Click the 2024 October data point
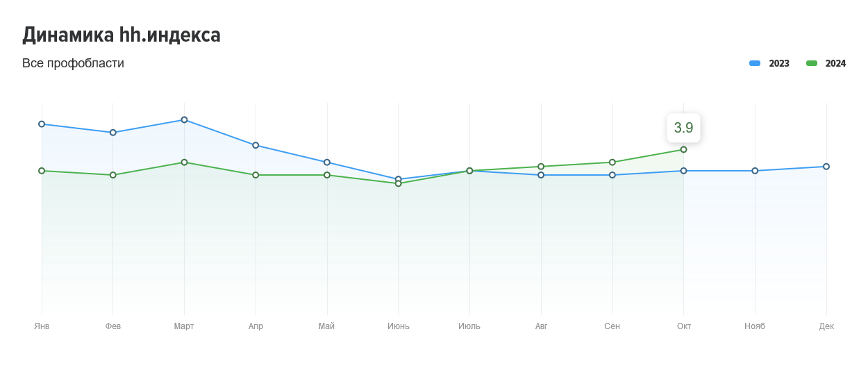 click(683, 149)
